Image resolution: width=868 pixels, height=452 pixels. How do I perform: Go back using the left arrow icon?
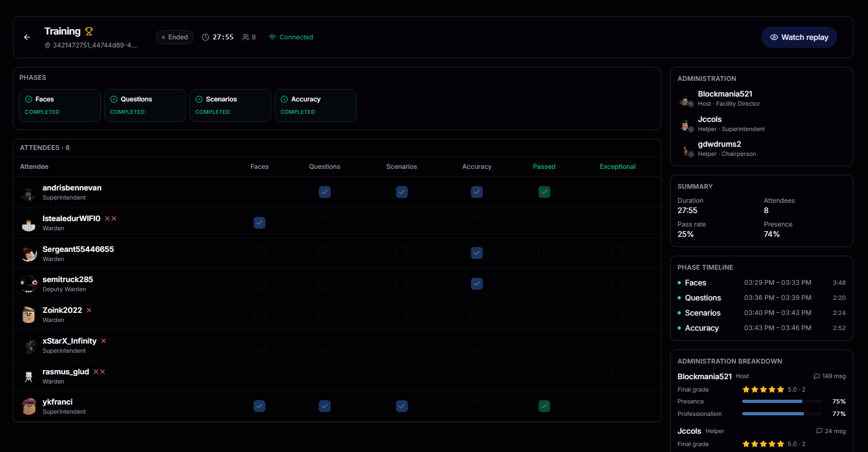tap(27, 37)
